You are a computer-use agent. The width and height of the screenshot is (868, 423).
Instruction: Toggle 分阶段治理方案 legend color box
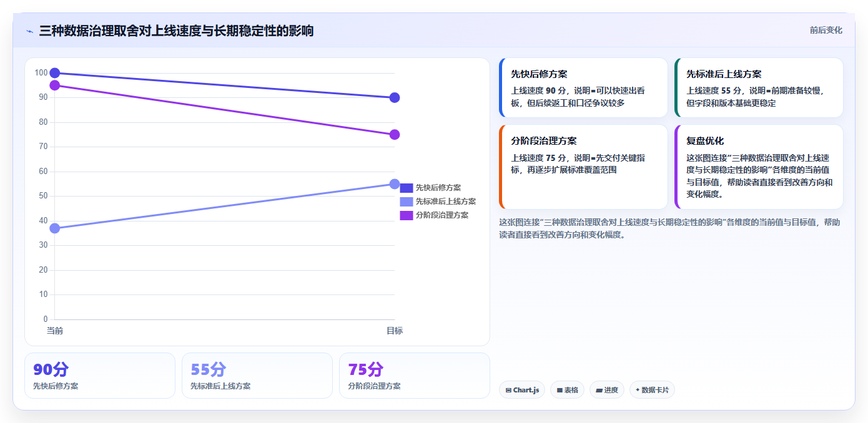tap(406, 215)
